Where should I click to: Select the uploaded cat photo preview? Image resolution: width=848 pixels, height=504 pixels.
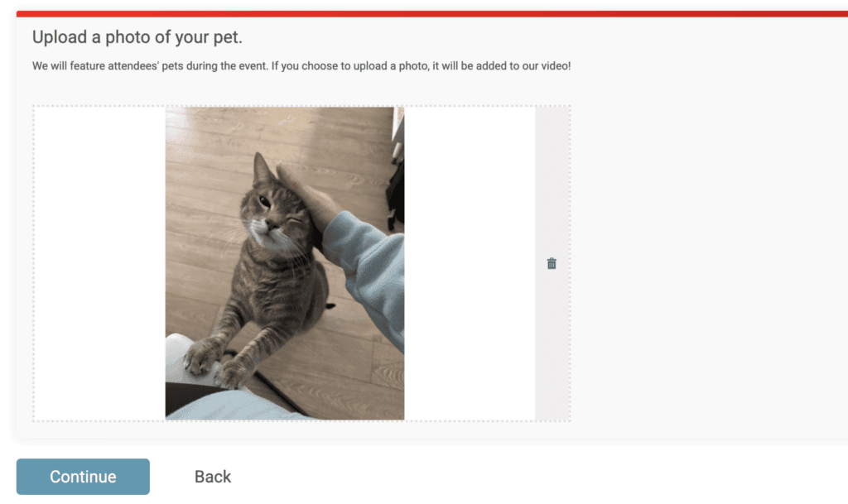(285, 263)
